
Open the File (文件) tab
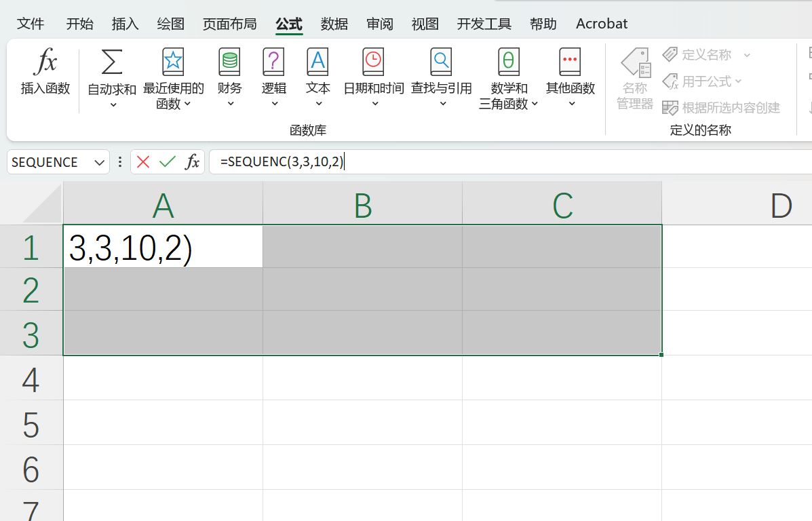click(31, 24)
